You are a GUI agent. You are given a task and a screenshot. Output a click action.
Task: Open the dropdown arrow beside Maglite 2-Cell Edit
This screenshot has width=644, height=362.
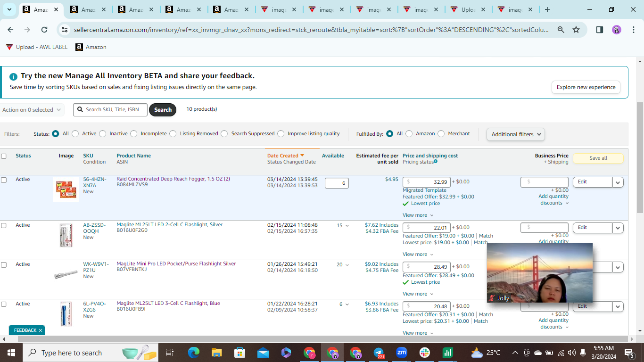tap(618, 228)
